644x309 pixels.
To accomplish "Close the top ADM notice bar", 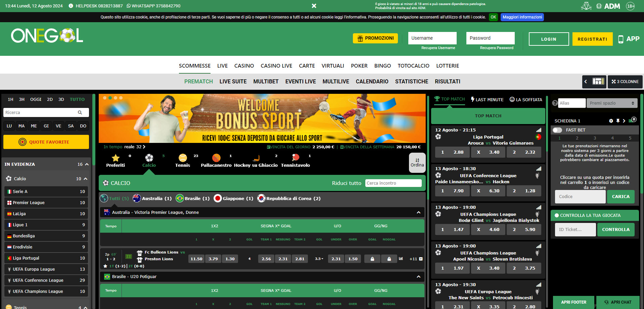I will [x=314, y=6].
